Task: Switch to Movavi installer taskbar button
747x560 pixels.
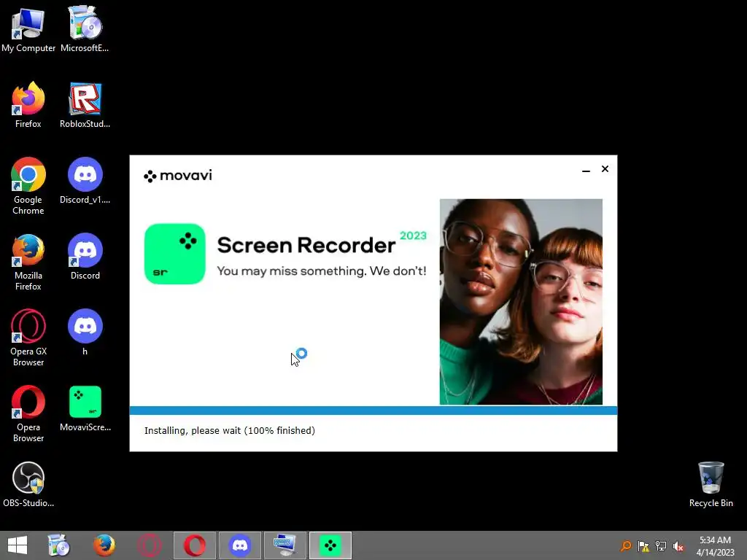Action: pyautogui.click(x=330, y=545)
